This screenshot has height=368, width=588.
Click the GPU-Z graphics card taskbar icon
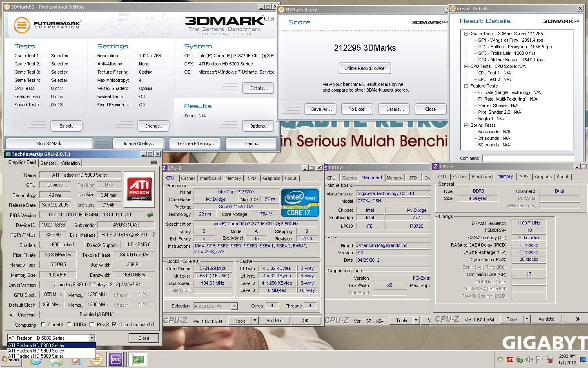[x=138, y=359]
